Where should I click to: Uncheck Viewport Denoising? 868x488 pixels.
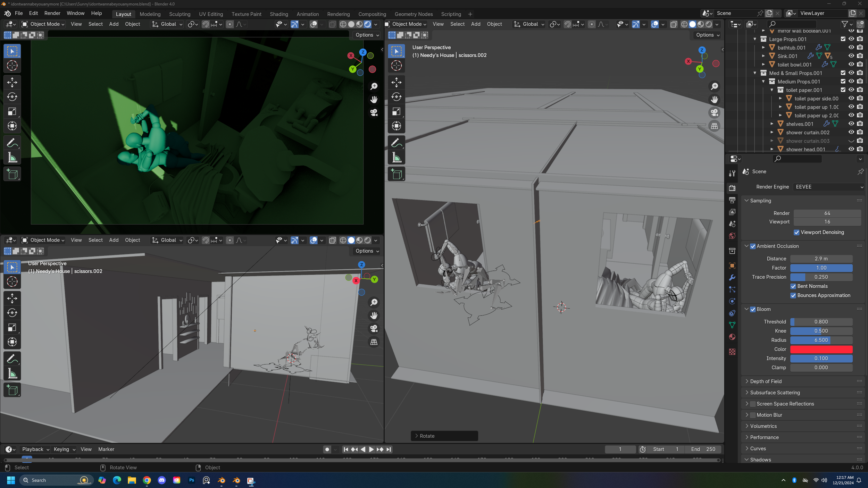[x=796, y=233]
